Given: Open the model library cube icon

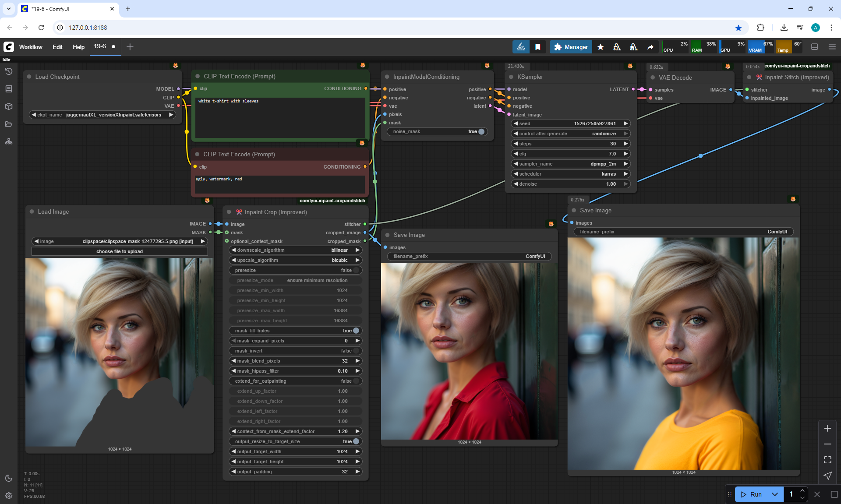Looking at the screenshot, I should pos(9,106).
